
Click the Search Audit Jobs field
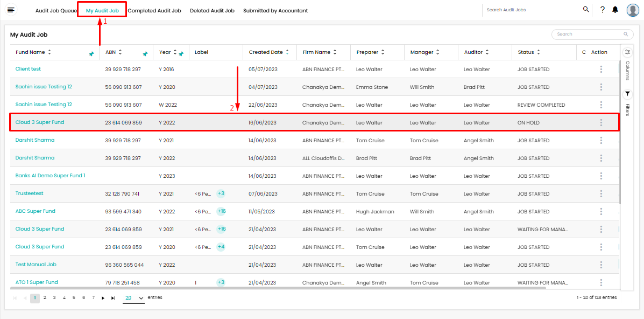(x=532, y=10)
